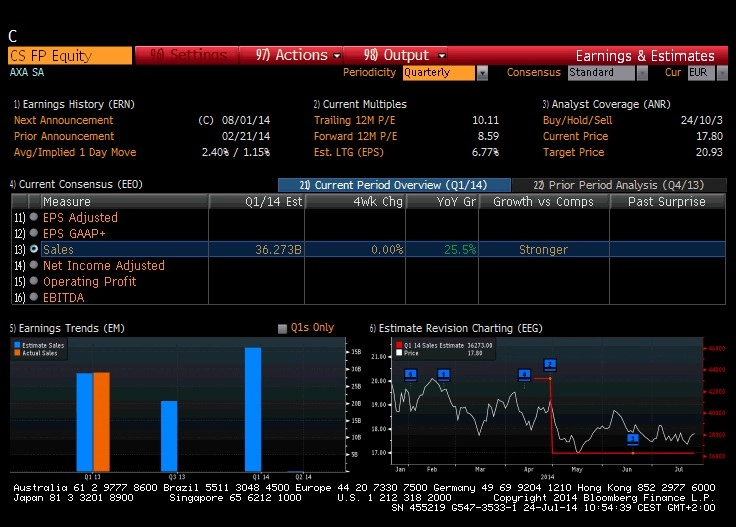
Task: Select the Net Income Adjusted radio button
Action: point(34,265)
